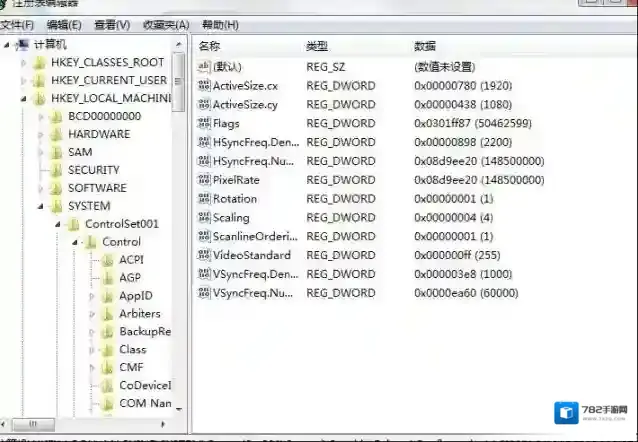
Task: Open the 文件(F) menu
Action: coord(17,24)
